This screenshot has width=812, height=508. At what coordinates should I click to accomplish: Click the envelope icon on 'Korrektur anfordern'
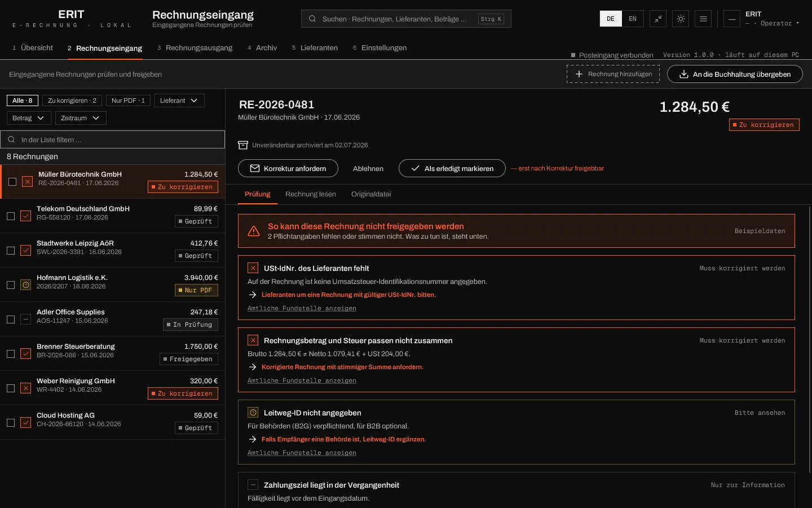[255, 168]
